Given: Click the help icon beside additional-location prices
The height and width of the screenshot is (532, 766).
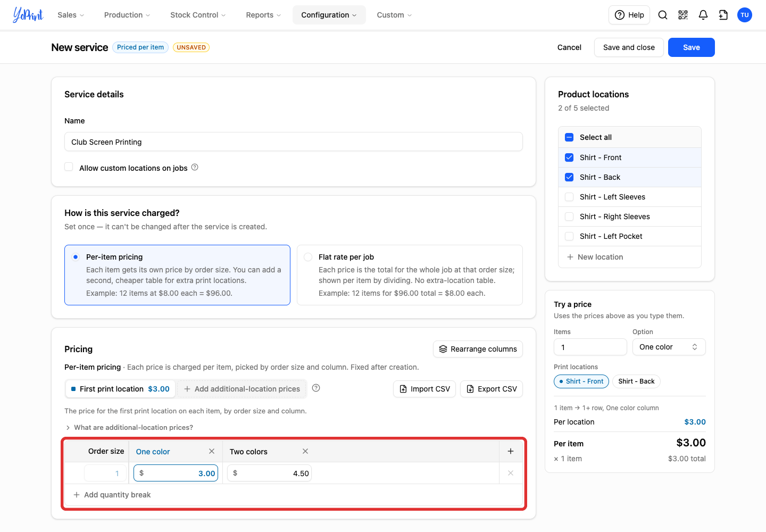Looking at the screenshot, I should [x=316, y=388].
